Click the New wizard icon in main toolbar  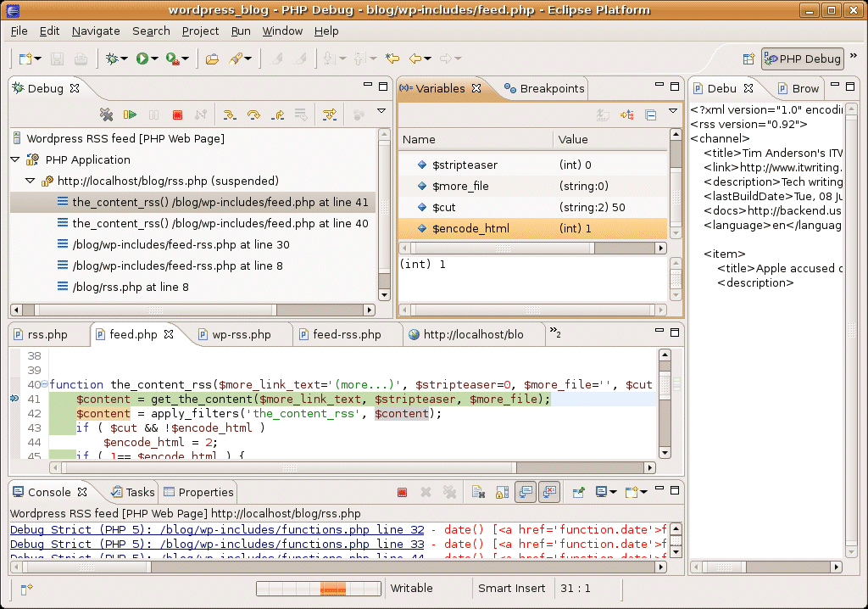[x=25, y=59]
